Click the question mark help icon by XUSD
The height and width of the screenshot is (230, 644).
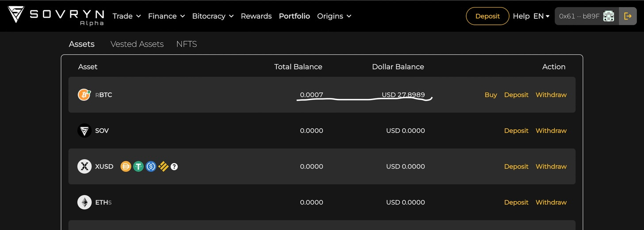pos(174,167)
